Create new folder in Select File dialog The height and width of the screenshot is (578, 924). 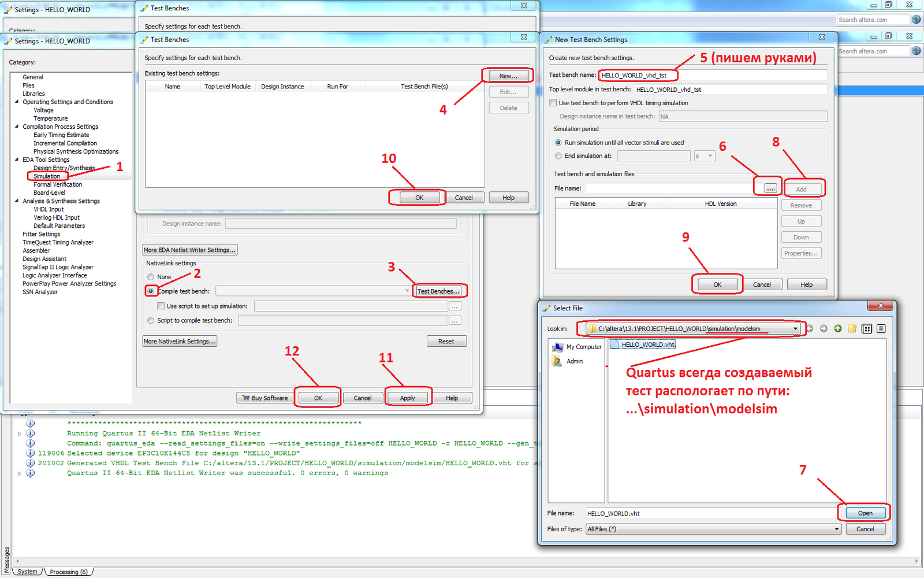tap(852, 328)
